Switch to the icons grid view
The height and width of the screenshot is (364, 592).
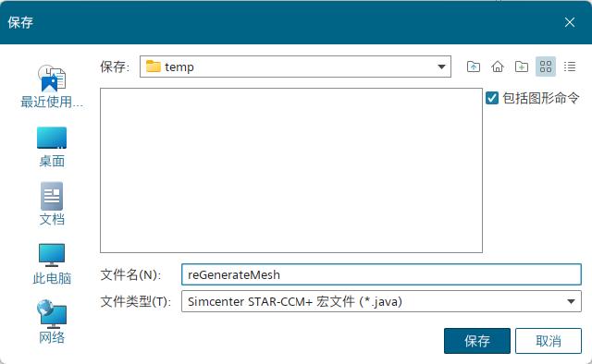pos(546,67)
